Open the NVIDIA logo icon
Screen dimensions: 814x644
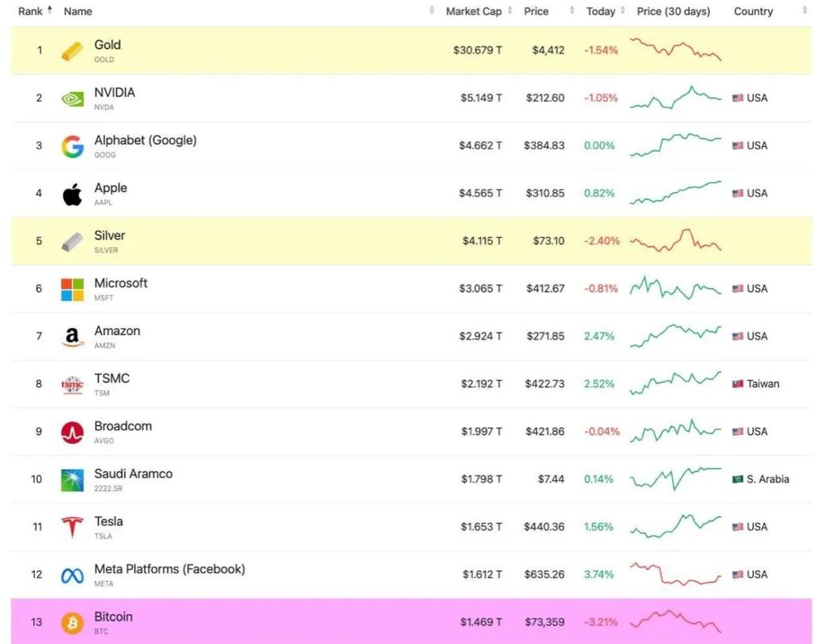(72, 99)
